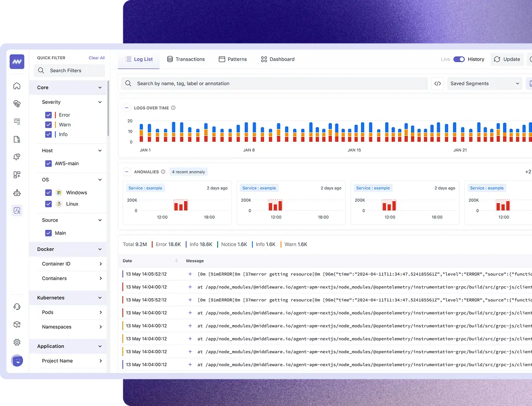Image resolution: width=532 pixels, height=406 pixels.
Task: Switch to the Transactions tab
Action: pos(186,59)
